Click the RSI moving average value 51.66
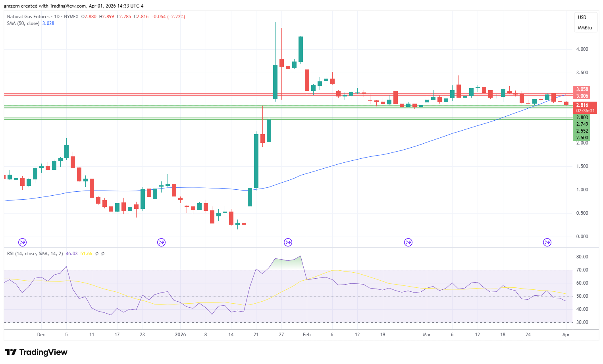The width and height of the screenshot is (603, 364). tap(87, 254)
